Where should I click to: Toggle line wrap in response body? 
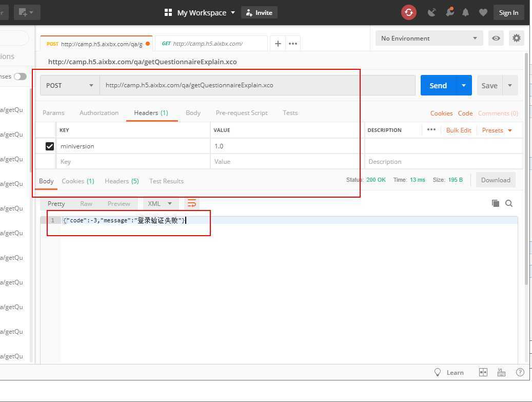point(192,203)
